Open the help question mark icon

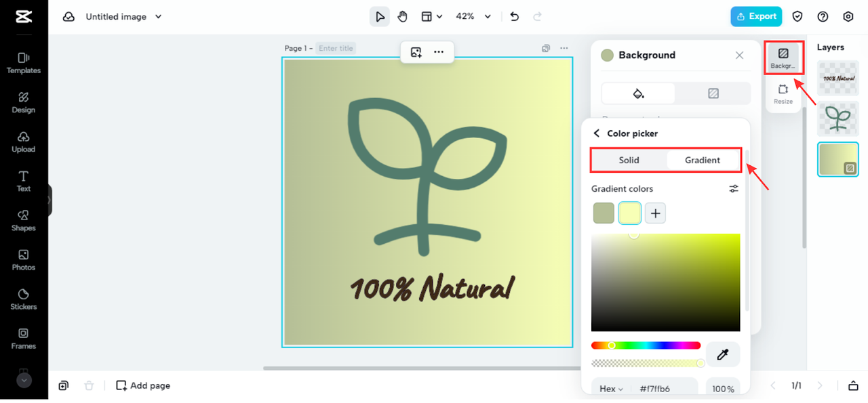[x=823, y=16]
